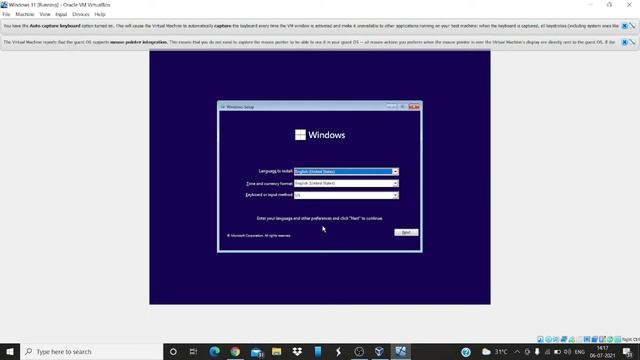Open the blue help icon on taskbar
The image size is (640, 360).
coord(466,352)
